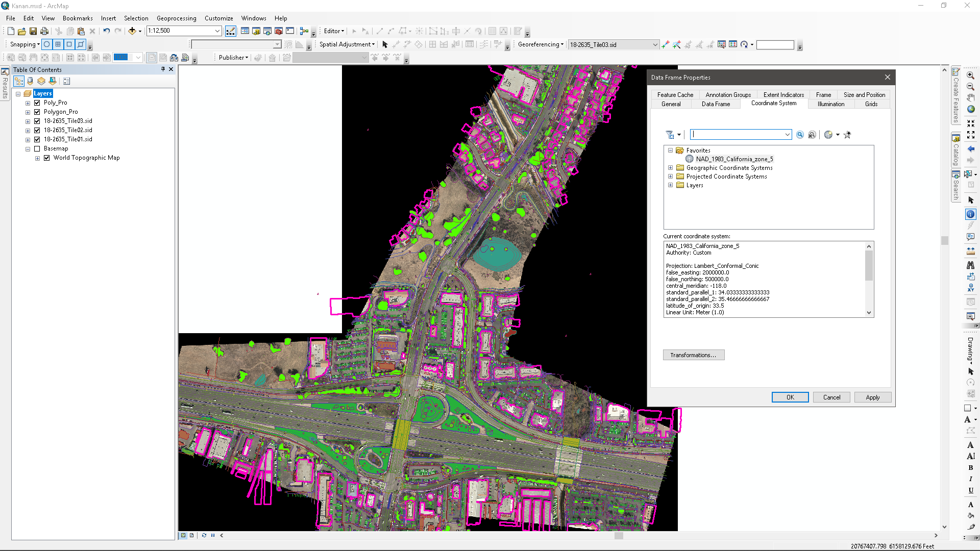
Task: Open the Add Data tool
Action: [x=132, y=31]
